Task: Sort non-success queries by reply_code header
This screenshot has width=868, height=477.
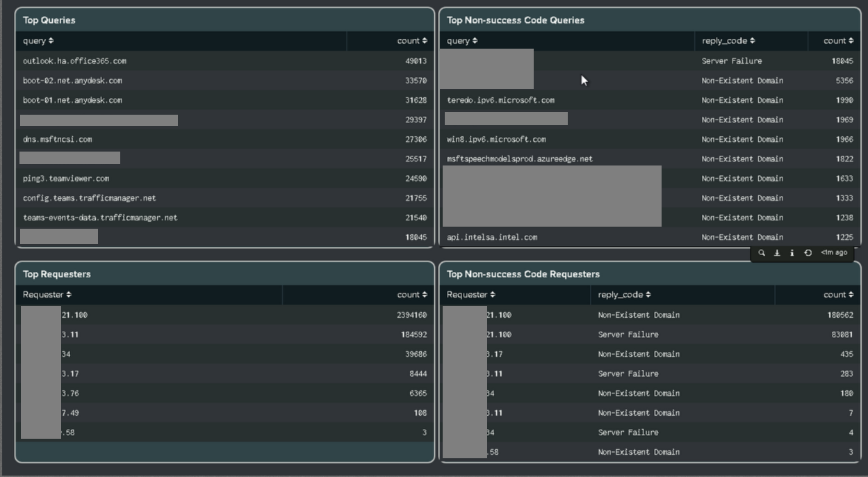Action: 728,41
